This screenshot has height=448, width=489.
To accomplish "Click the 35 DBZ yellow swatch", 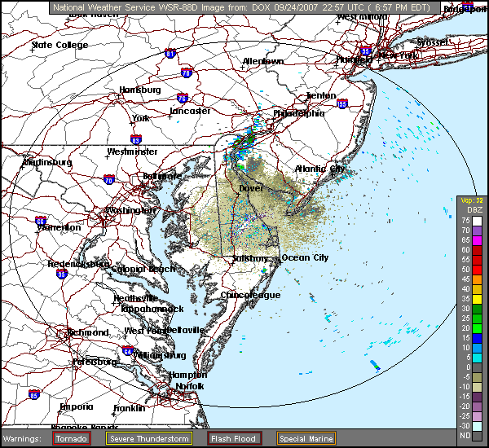I will (x=477, y=299).
